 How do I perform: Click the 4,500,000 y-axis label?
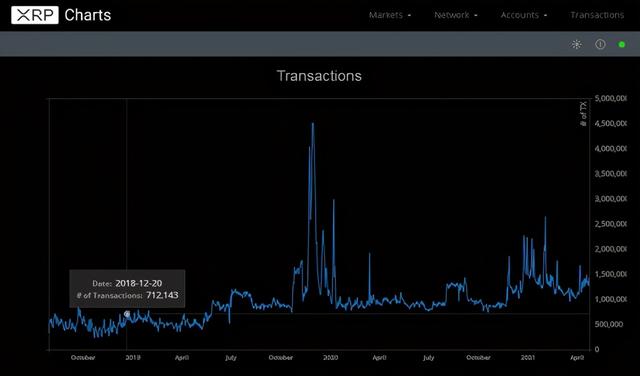pos(611,124)
